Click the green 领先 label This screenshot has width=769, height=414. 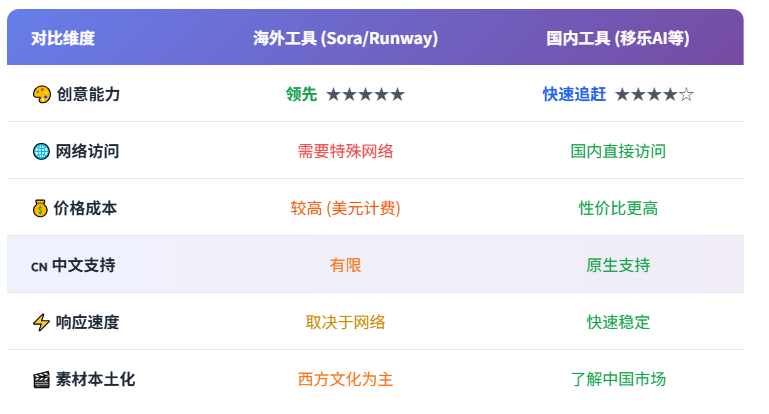pos(301,94)
